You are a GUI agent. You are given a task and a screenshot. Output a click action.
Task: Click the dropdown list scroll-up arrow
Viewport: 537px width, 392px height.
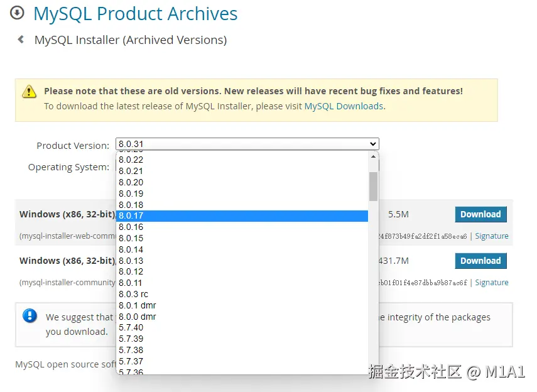373,156
